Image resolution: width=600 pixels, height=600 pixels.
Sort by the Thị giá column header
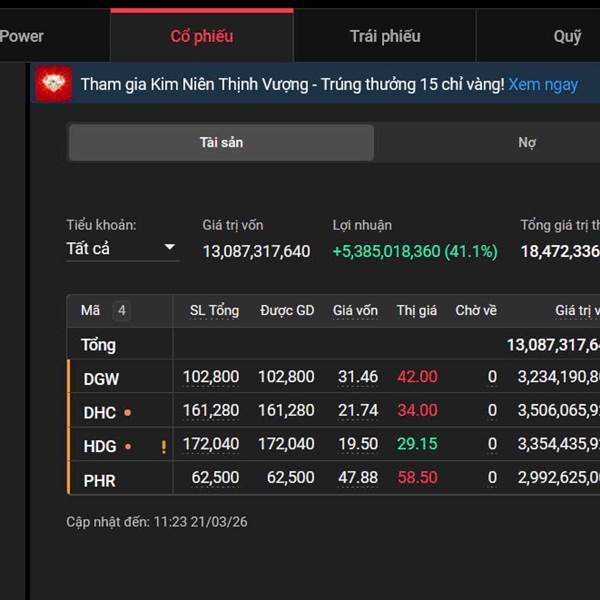[x=416, y=311]
